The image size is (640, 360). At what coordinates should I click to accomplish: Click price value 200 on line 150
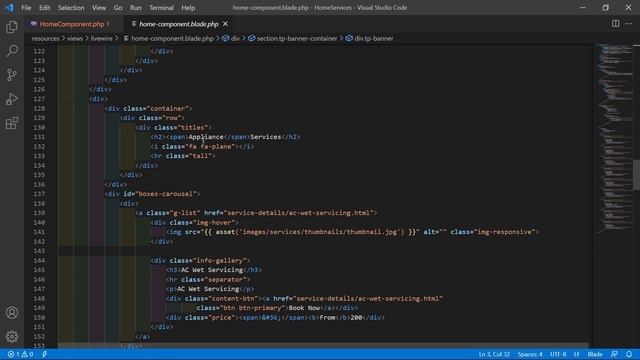coord(356,318)
